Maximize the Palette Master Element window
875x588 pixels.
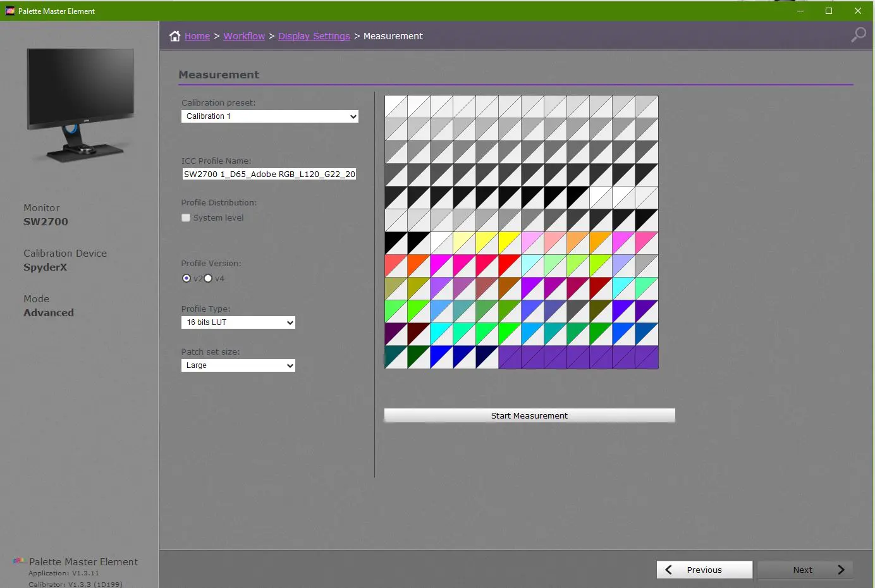point(829,11)
